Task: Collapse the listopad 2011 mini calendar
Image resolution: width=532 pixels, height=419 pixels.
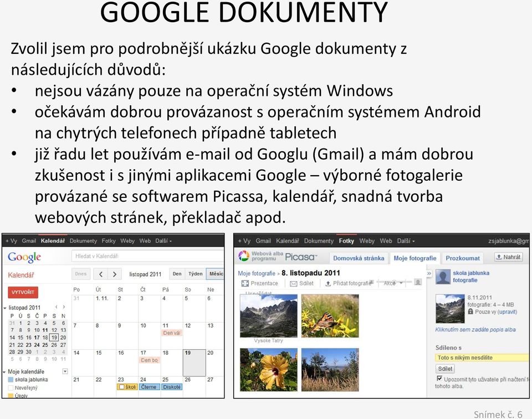Action: pos(5,308)
